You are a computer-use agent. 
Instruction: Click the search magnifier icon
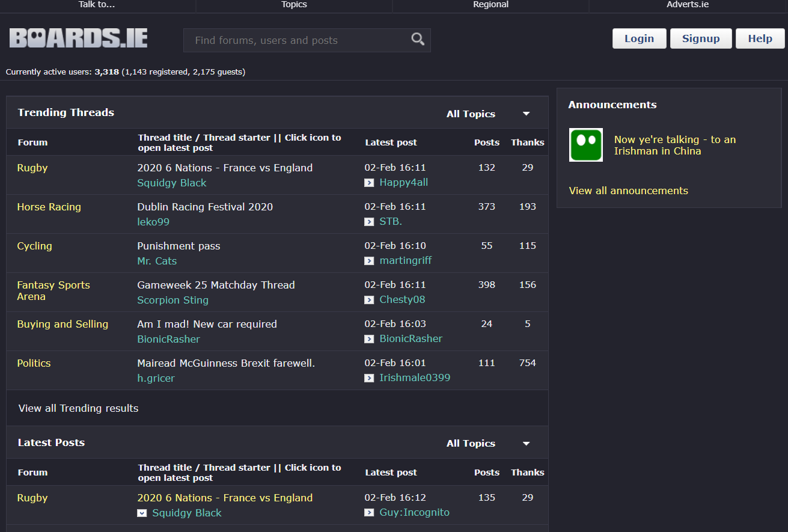[x=418, y=40]
